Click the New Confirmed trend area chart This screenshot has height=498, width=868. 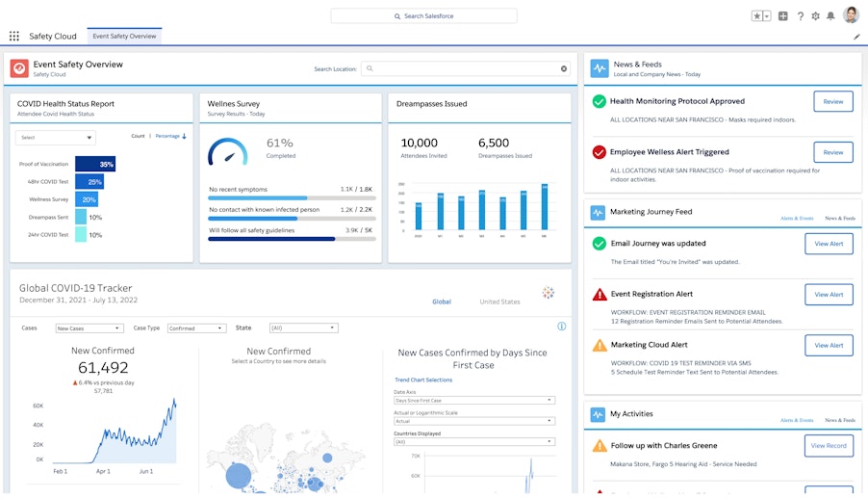[115, 432]
